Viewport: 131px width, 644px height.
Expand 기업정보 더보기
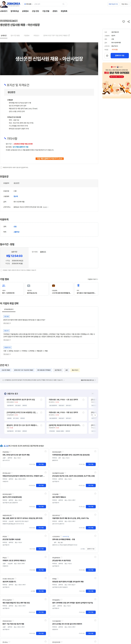tap(93, 279)
